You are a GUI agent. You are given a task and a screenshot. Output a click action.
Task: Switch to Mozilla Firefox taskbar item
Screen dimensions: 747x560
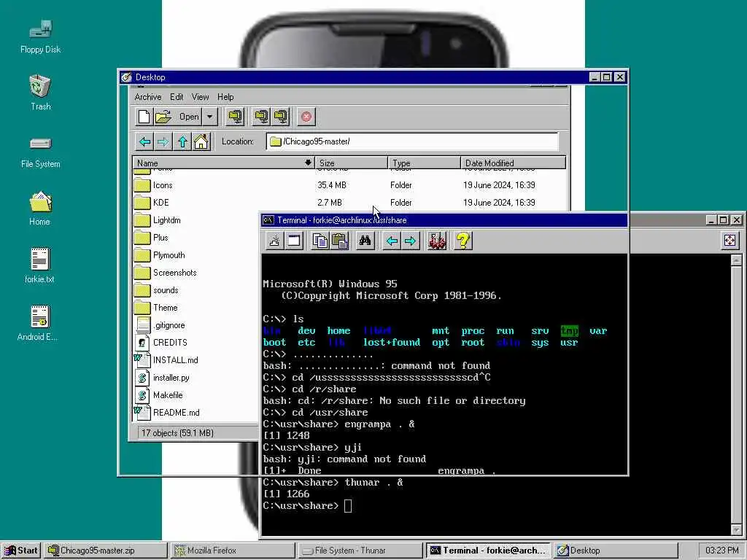pyautogui.click(x=233, y=551)
